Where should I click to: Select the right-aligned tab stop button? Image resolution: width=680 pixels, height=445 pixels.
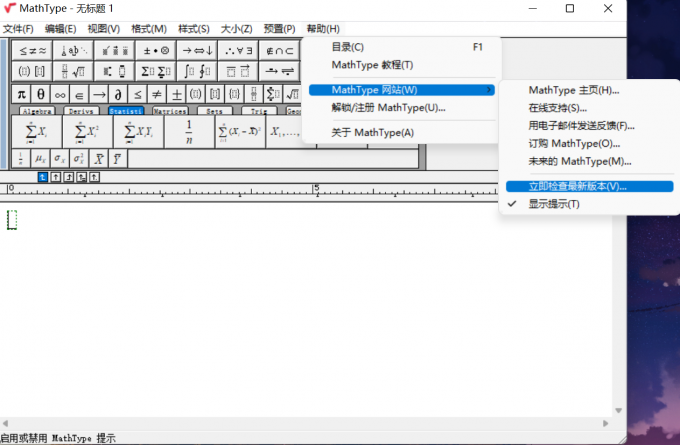tap(69, 177)
